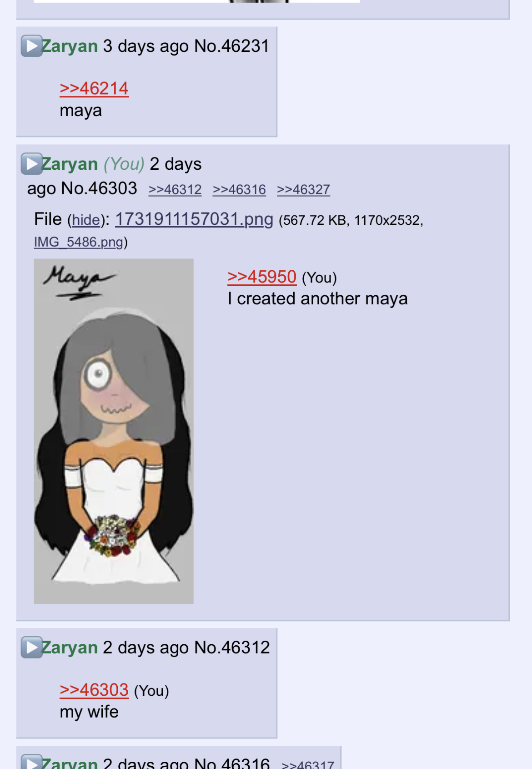Hide the attached file via hide link
532x769 pixels.
pos(86,220)
